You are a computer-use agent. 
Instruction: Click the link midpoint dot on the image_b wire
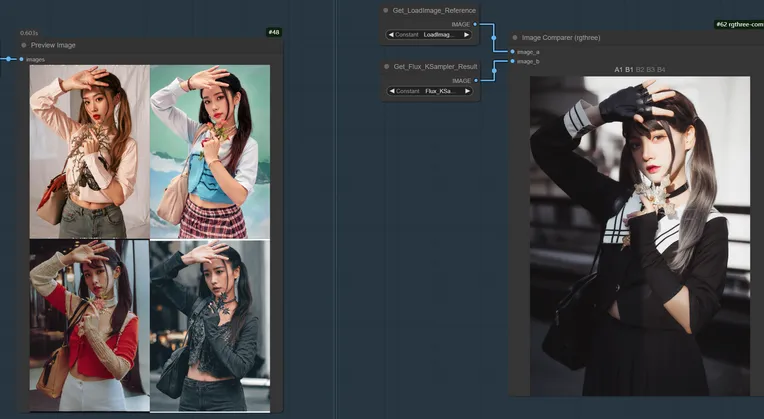point(494,71)
